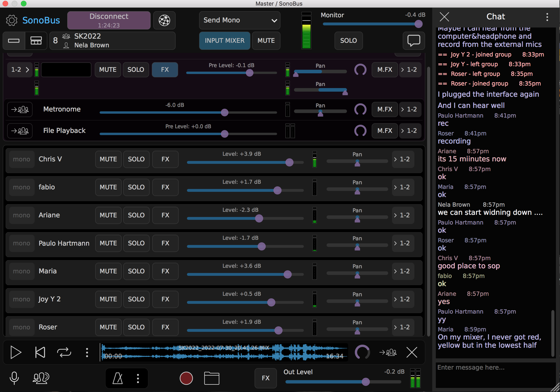560x392 pixels.
Task: Play the recorded file
Action: tap(16, 352)
